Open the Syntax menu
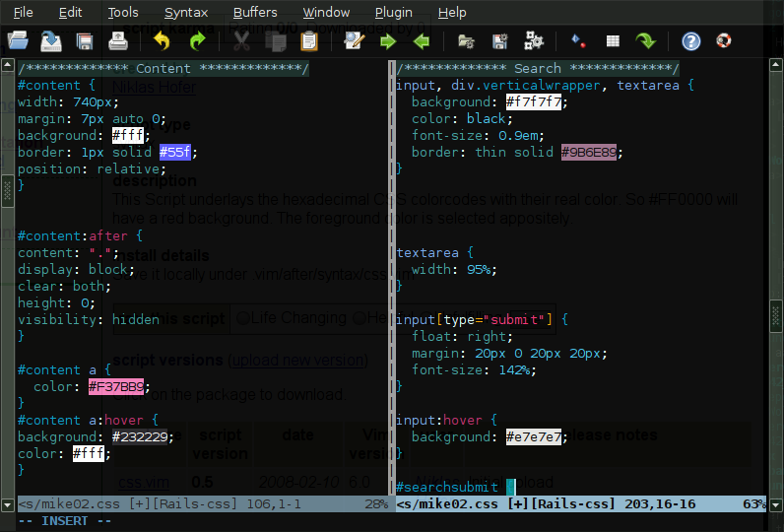Viewport: 784px width, 532px height. pos(185,13)
